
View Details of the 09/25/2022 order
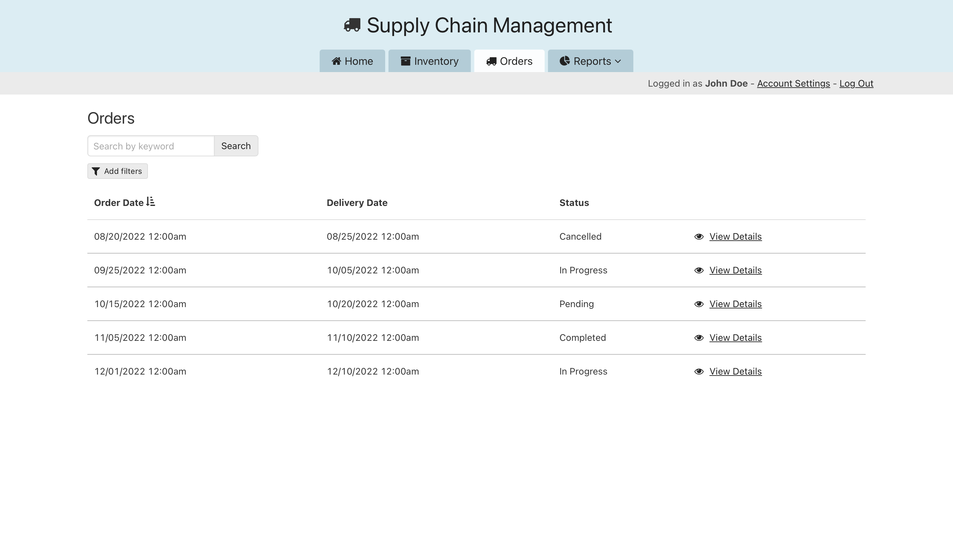pyautogui.click(x=735, y=270)
